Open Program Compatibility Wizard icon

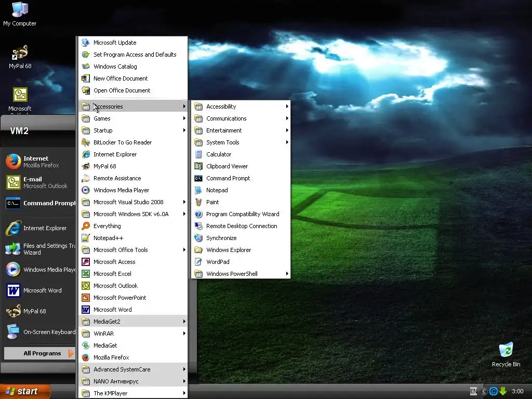coord(198,214)
